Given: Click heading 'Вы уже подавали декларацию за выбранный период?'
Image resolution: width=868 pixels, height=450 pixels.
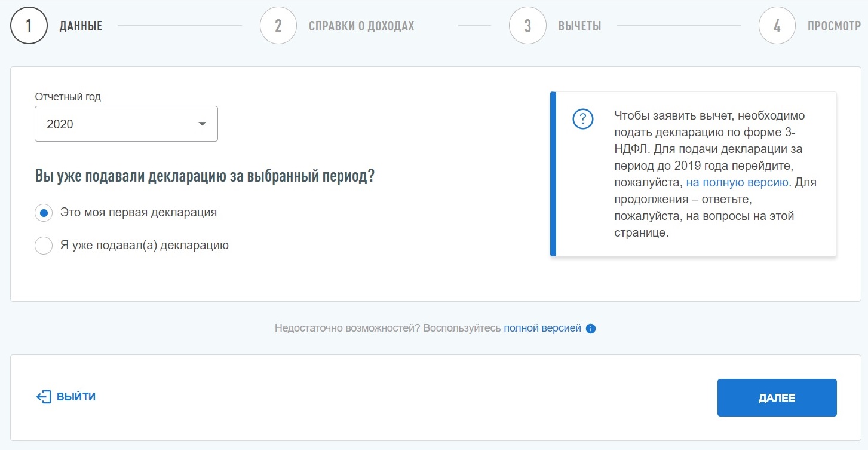Looking at the screenshot, I should (x=205, y=177).
